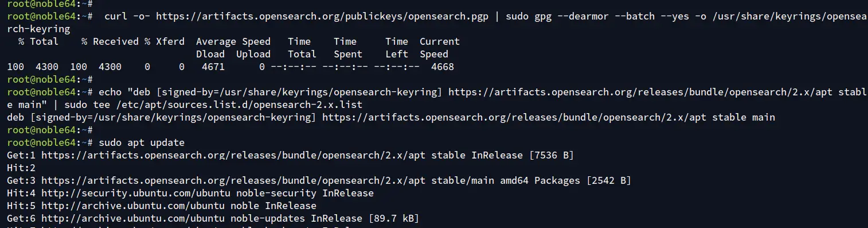The height and width of the screenshot is (228, 868).
Task: Click the 'echo' command at the prompt
Action: pos(110,92)
